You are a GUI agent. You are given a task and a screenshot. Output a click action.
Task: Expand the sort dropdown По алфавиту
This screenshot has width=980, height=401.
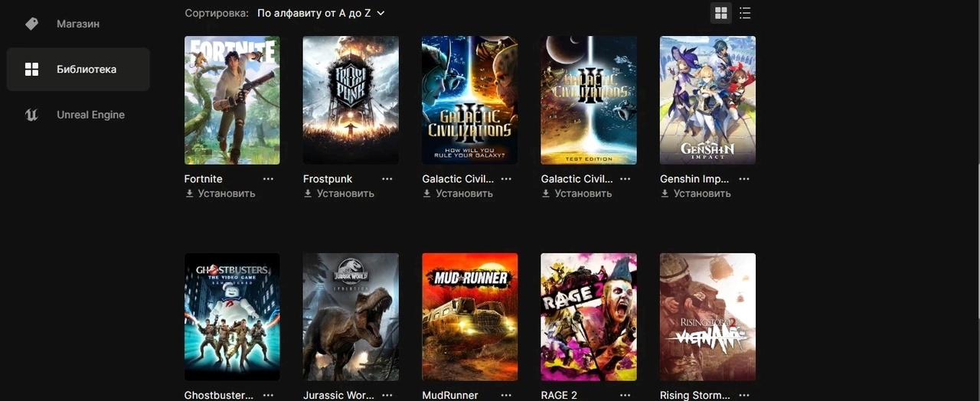tap(321, 13)
